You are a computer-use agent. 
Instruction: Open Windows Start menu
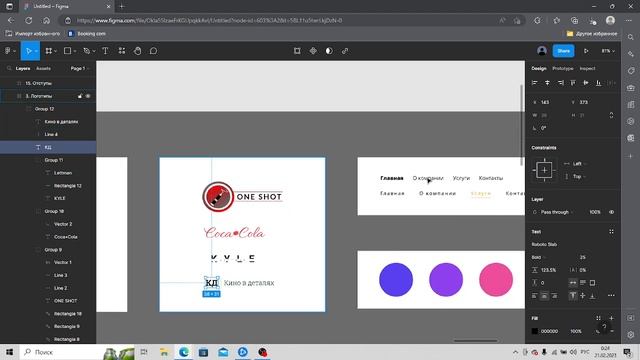click(x=9, y=352)
